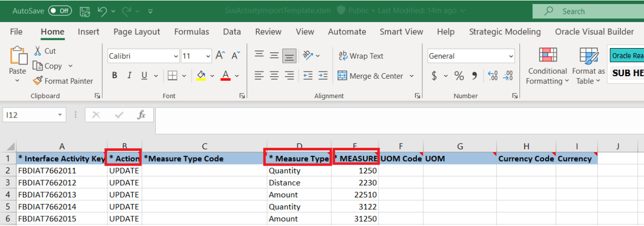
Task: Toggle Underline formatting
Action: (143, 76)
